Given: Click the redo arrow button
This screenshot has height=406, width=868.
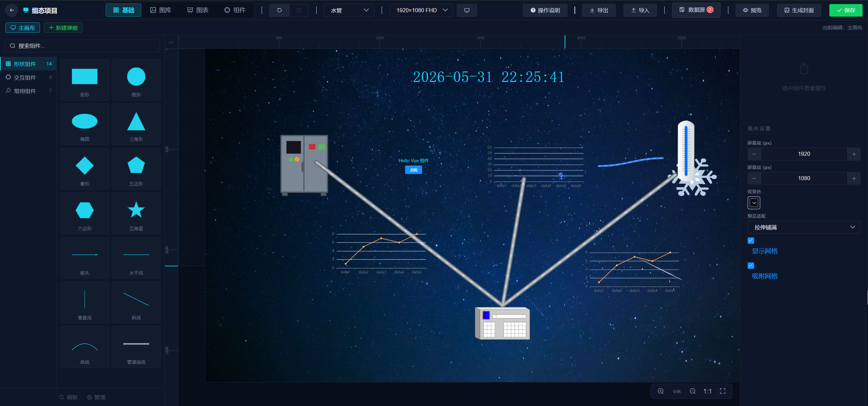Looking at the screenshot, I should click(x=299, y=10).
